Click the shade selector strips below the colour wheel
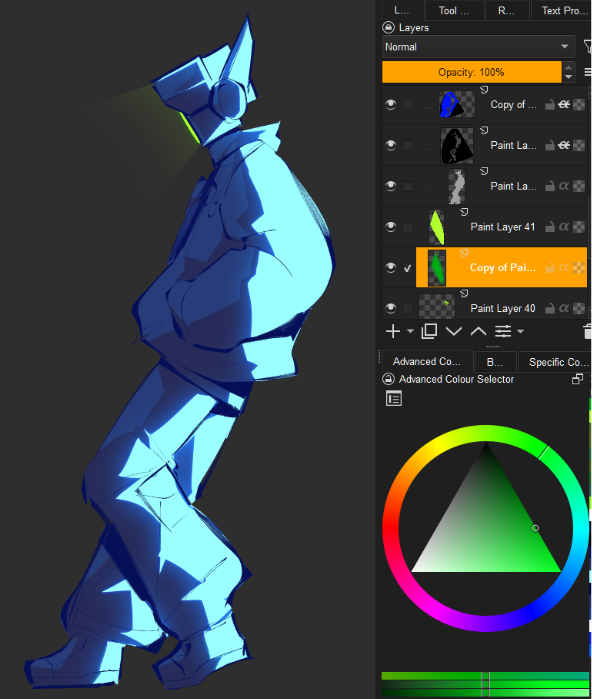The width and height of the screenshot is (592, 699). pyautogui.click(x=485, y=685)
